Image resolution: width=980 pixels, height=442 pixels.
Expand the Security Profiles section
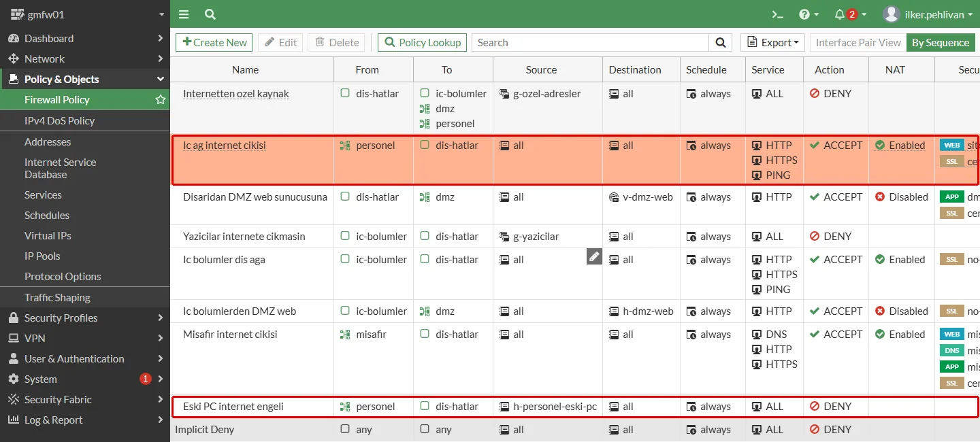(x=85, y=318)
